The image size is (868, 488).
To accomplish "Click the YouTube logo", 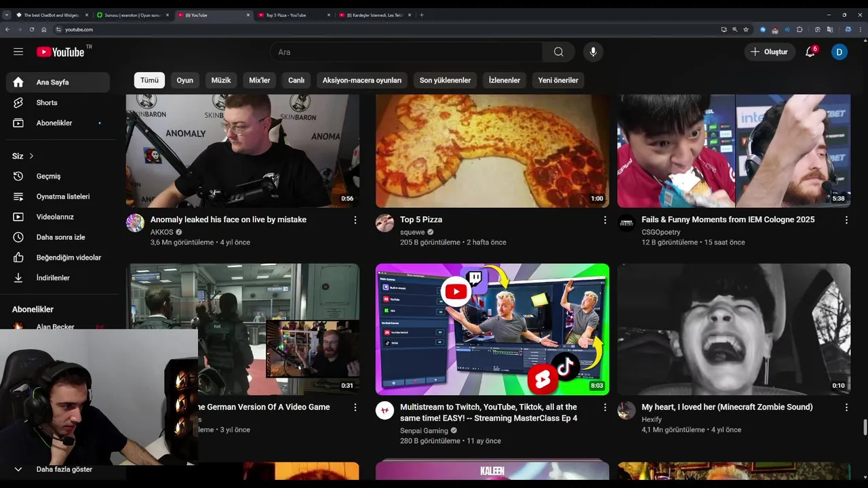I will click(61, 52).
